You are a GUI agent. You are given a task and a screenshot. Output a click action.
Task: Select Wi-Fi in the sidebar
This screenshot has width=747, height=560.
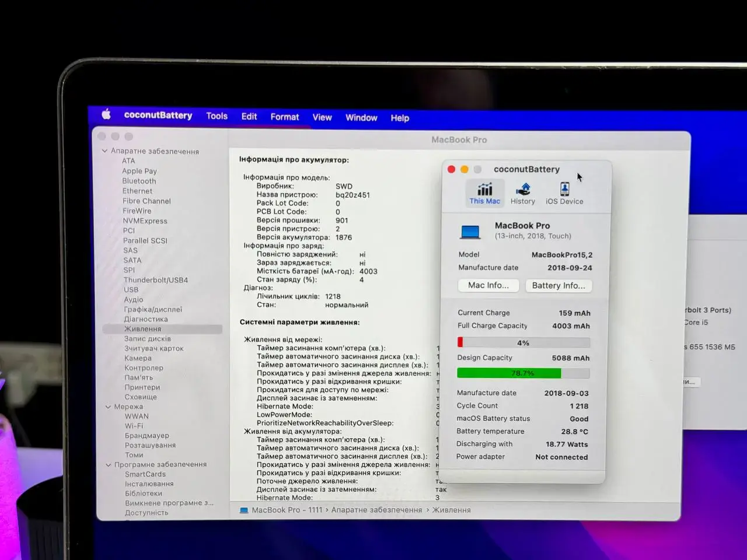134,426
